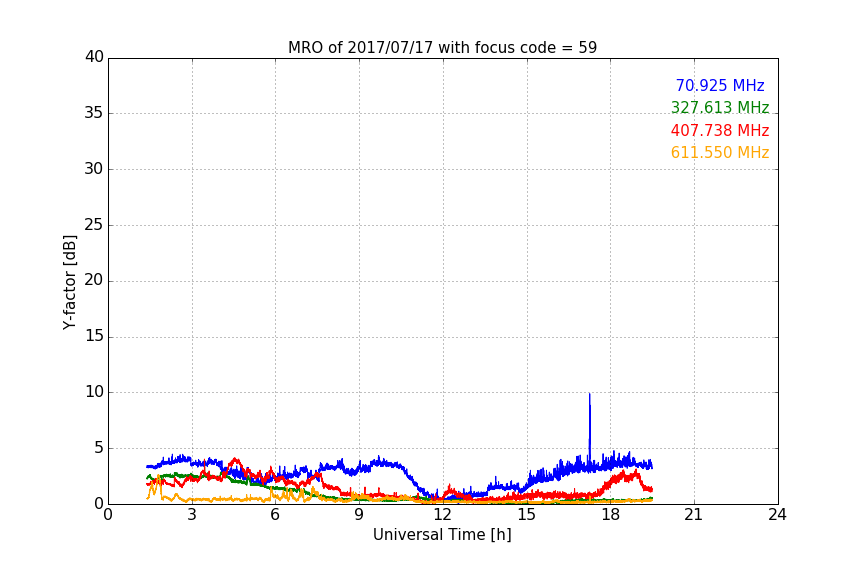Click the x-axis tick value 9
864x576 pixels.
coord(359,515)
